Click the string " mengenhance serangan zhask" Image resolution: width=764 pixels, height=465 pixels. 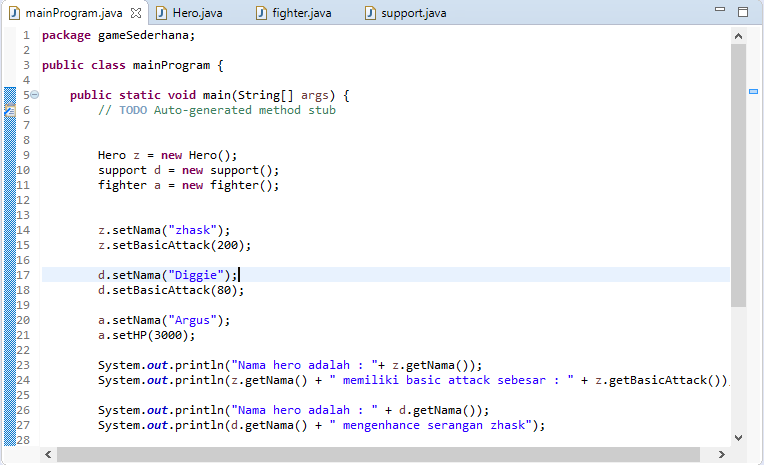click(x=430, y=425)
